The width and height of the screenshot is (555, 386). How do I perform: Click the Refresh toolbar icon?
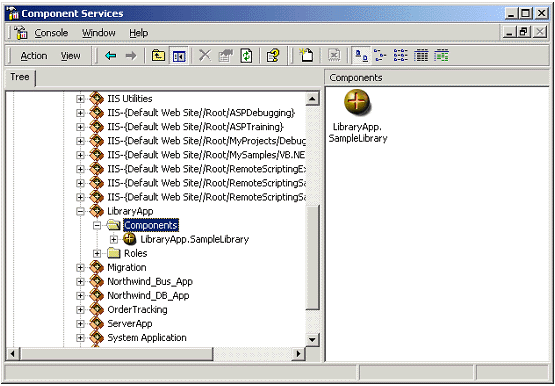246,56
